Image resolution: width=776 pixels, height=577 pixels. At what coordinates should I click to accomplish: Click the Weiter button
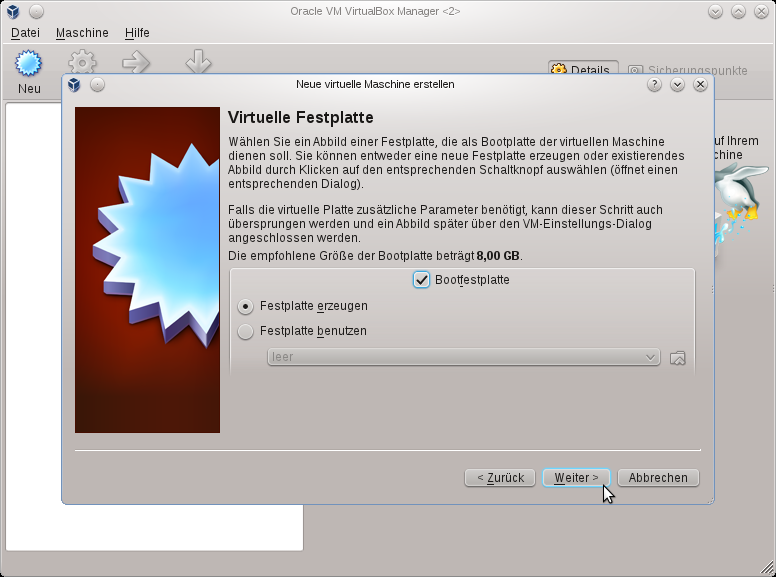pyautogui.click(x=576, y=478)
